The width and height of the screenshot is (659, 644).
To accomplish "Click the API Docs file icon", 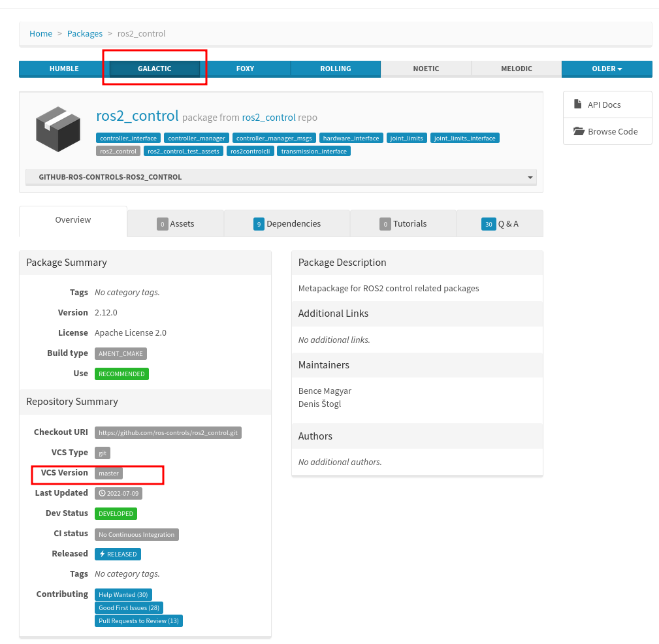I will click(578, 104).
